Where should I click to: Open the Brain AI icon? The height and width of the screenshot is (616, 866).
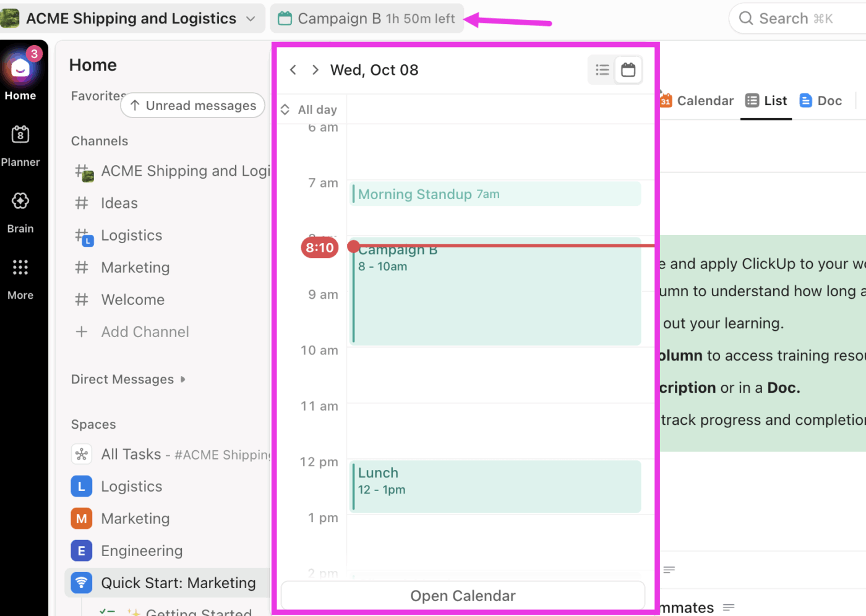click(20, 201)
